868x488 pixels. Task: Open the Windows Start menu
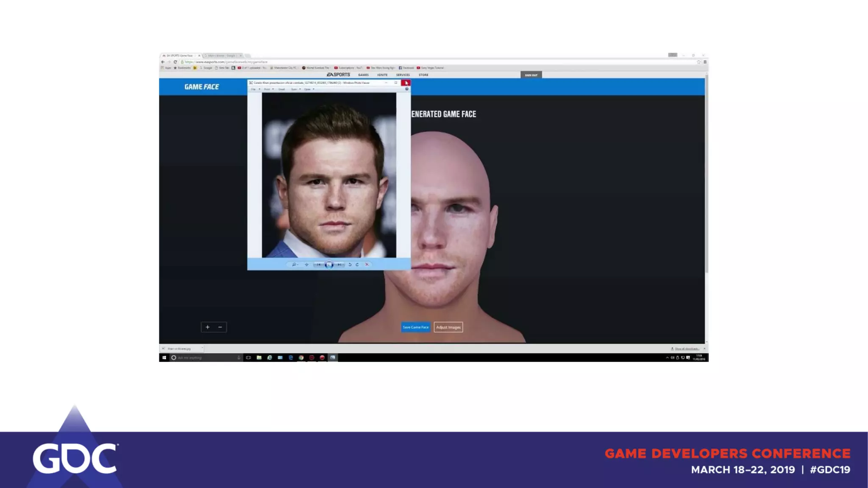[x=164, y=358]
